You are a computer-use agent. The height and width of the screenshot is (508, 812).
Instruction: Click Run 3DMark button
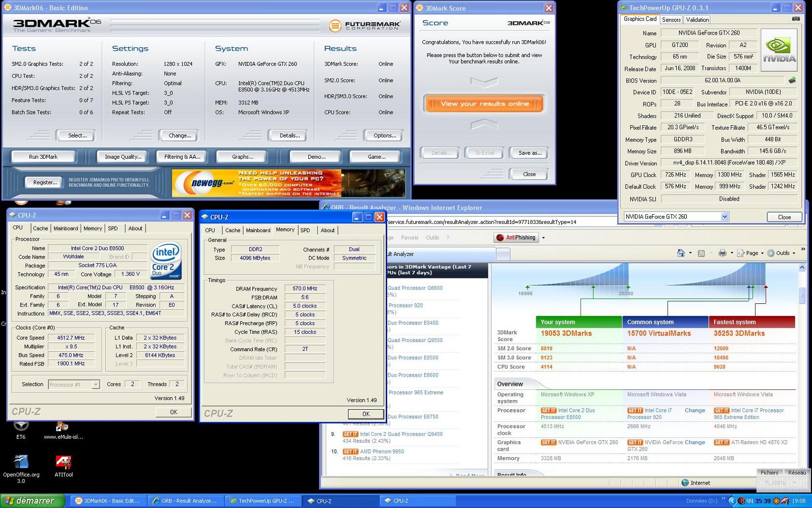pos(43,157)
